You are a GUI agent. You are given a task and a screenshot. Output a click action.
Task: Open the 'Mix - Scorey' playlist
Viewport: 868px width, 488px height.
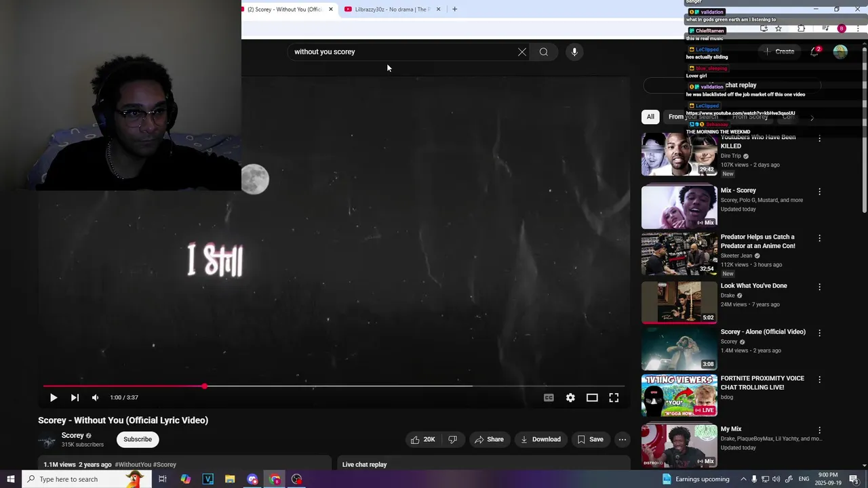[679, 207]
